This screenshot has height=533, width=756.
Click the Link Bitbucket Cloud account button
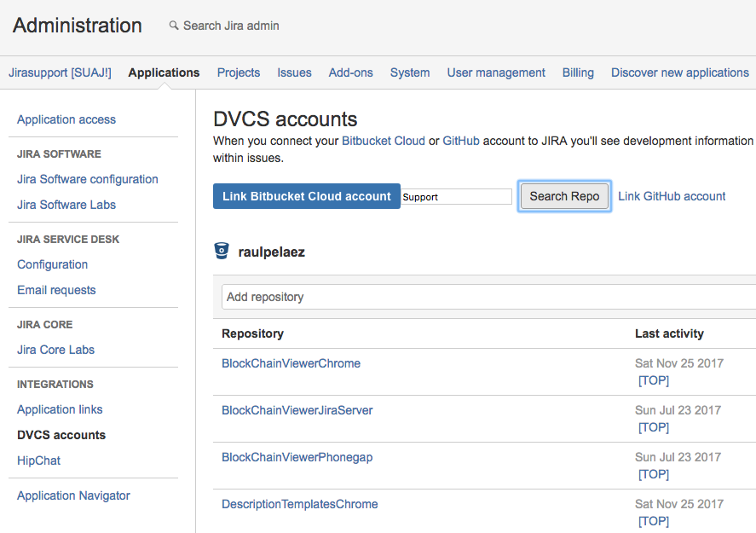coord(306,196)
